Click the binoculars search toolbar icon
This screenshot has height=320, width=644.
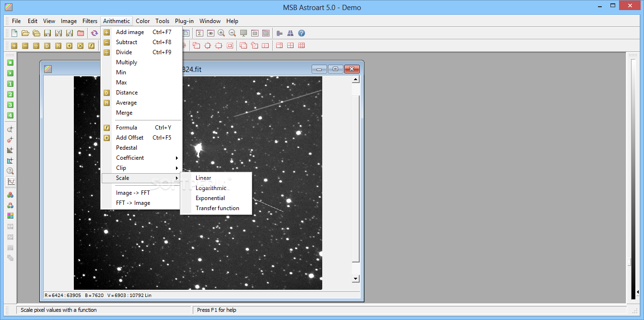point(291,33)
